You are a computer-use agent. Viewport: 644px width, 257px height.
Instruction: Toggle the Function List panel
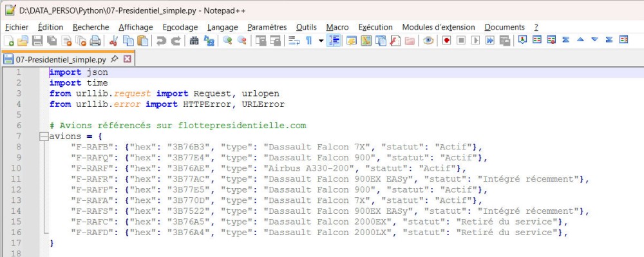pos(395,40)
